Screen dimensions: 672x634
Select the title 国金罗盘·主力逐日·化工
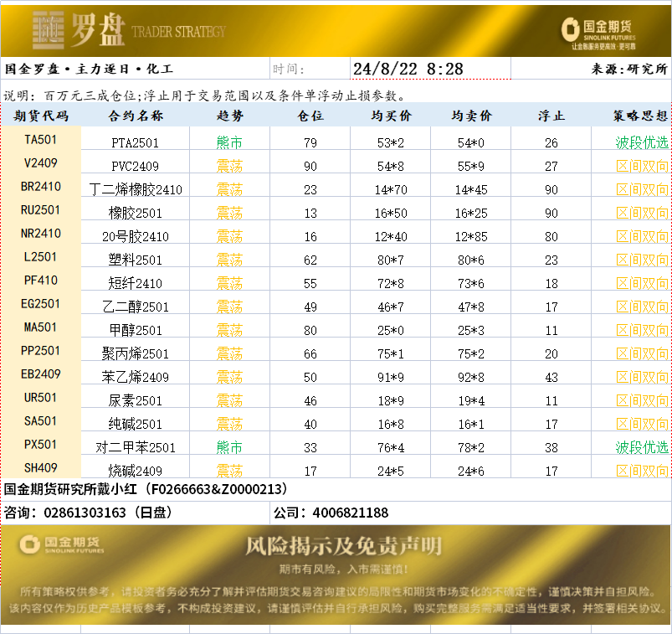90,69
